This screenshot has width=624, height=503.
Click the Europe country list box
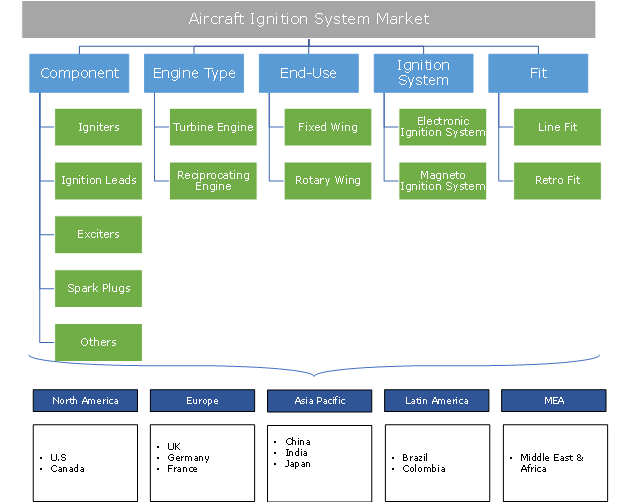(x=202, y=462)
